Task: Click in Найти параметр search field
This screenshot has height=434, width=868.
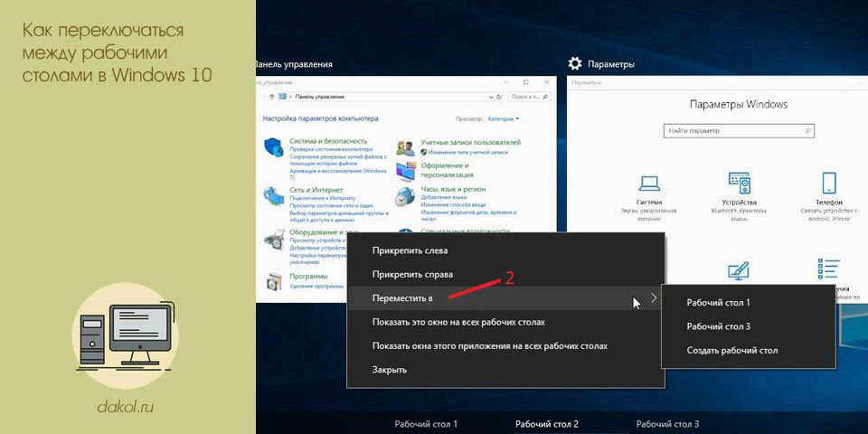Action: click(x=739, y=131)
